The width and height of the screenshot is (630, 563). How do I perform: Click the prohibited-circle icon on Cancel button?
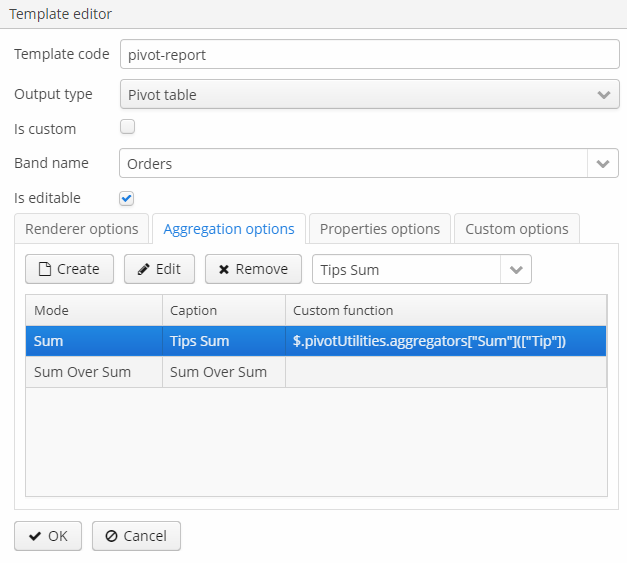[x=111, y=536]
